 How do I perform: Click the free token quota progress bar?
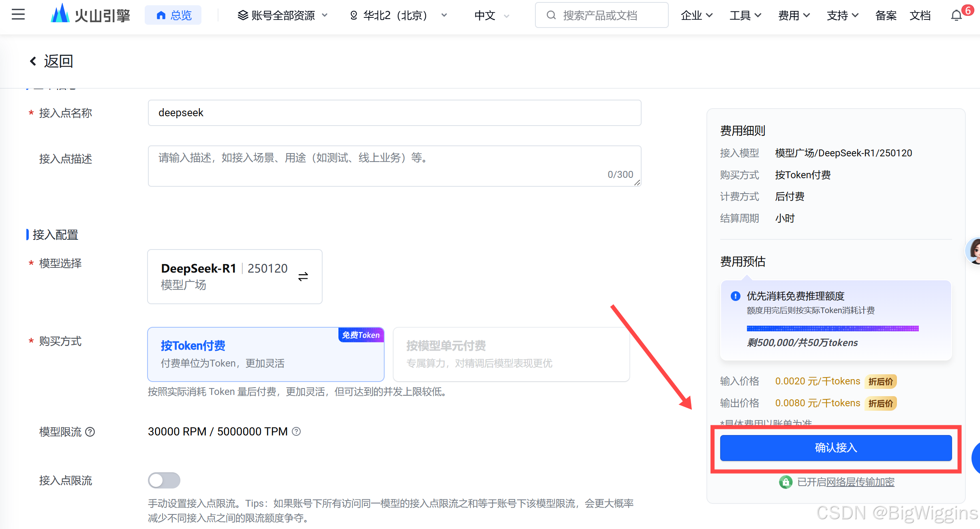click(x=832, y=328)
